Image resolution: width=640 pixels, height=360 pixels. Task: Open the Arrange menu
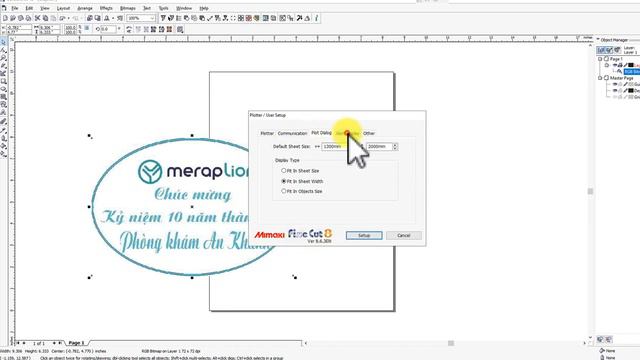[85, 8]
